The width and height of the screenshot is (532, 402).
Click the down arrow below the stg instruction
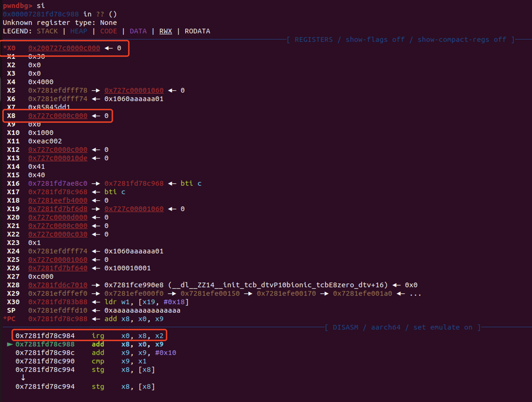pos(23,378)
